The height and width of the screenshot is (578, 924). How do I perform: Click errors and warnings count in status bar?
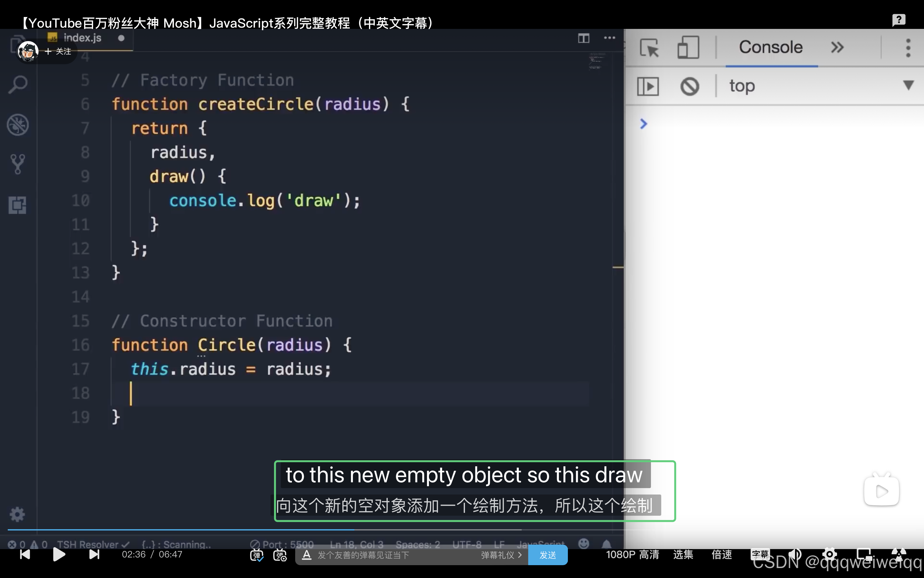tap(28, 544)
